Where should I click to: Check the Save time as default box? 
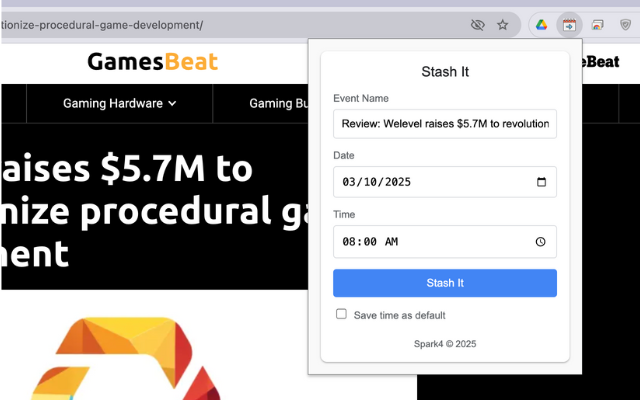click(x=341, y=314)
